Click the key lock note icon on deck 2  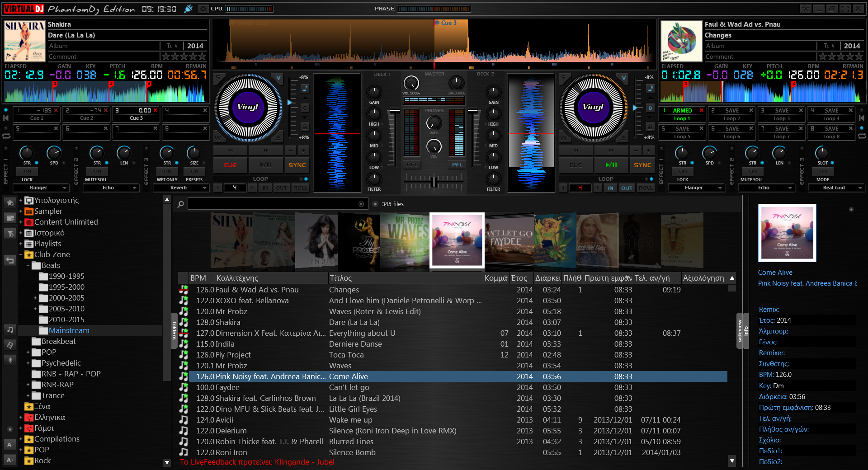[x=650, y=88]
